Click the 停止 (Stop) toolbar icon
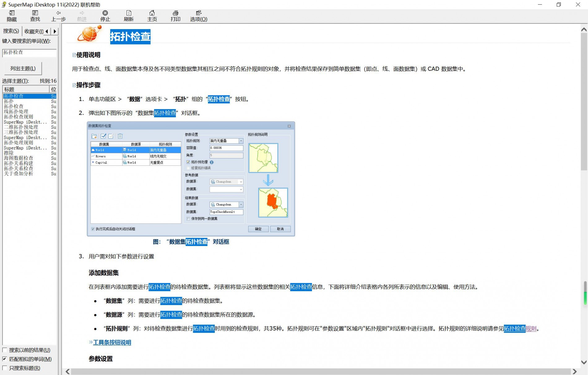 point(105,16)
